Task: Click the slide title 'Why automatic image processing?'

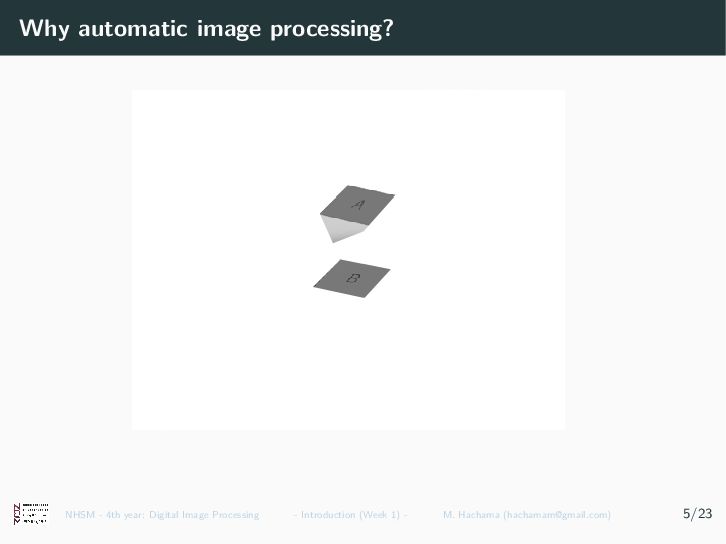Action: coord(206,28)
